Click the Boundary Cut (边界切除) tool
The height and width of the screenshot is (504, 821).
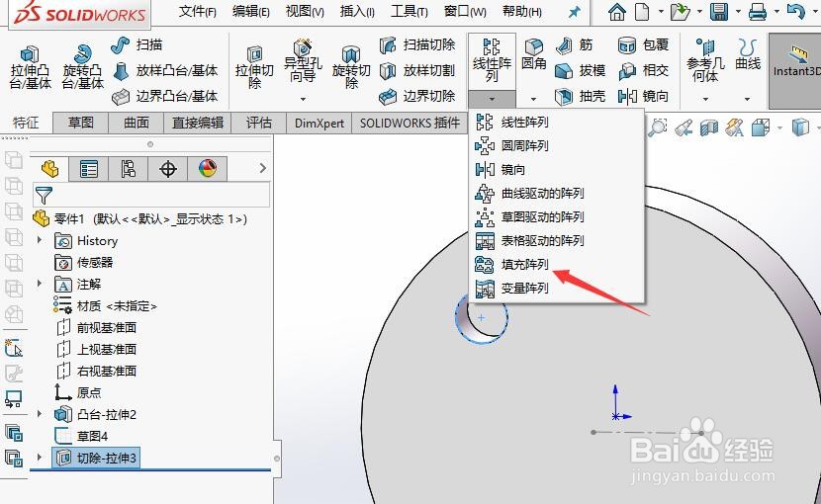[417, 96]
